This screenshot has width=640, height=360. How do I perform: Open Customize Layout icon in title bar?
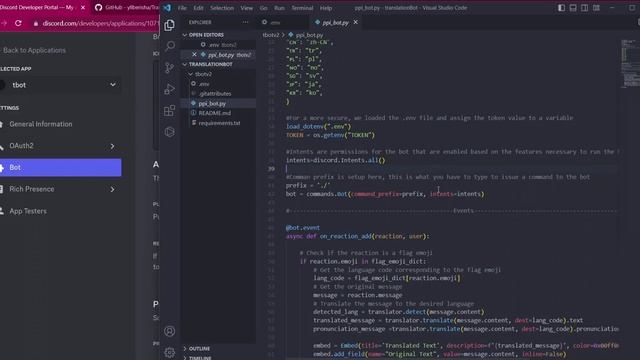[x=596, y=8]
